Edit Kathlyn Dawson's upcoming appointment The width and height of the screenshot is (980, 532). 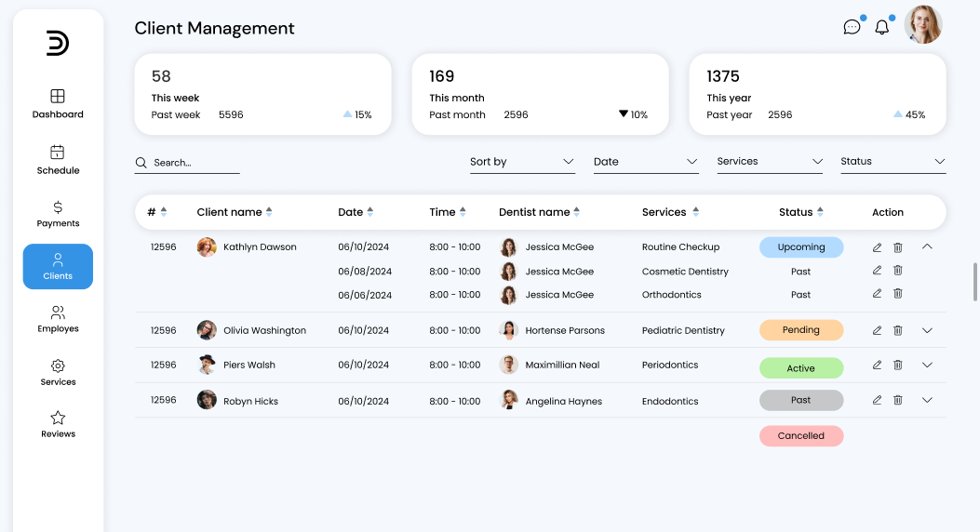[877, 247]
